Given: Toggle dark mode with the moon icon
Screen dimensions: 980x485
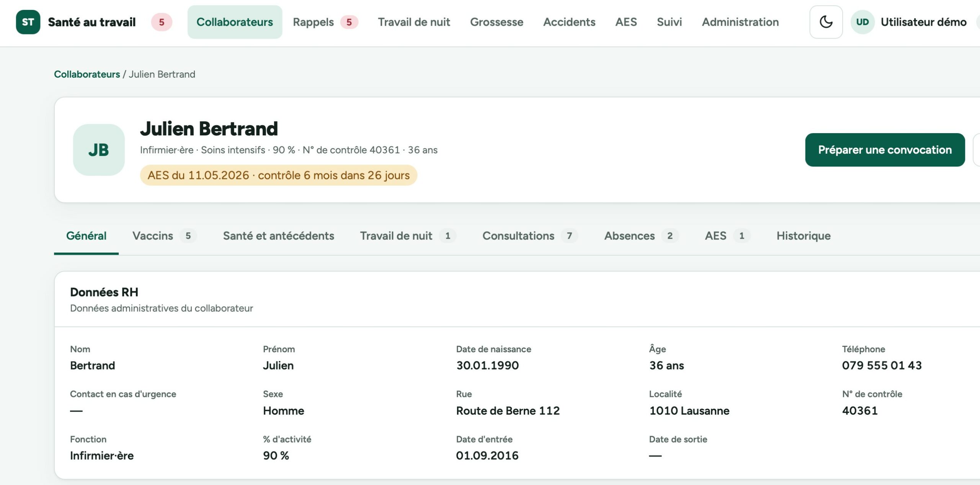Looking at the screenshot, I should (x=826, y=22).
